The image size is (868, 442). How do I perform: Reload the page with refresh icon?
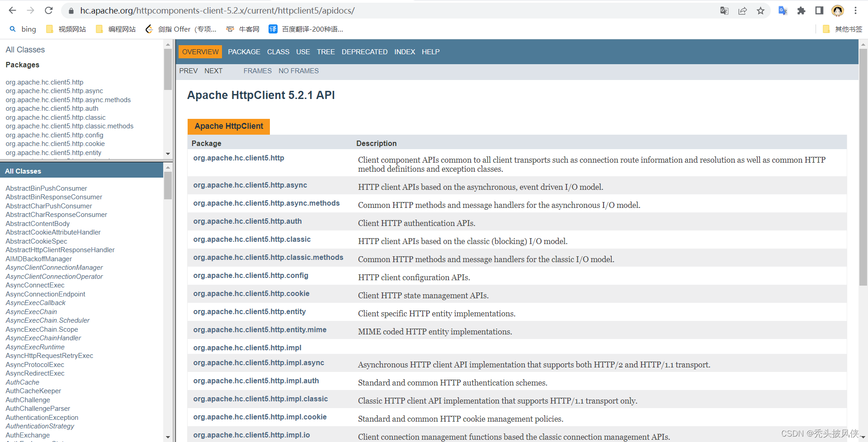point(49,10)
